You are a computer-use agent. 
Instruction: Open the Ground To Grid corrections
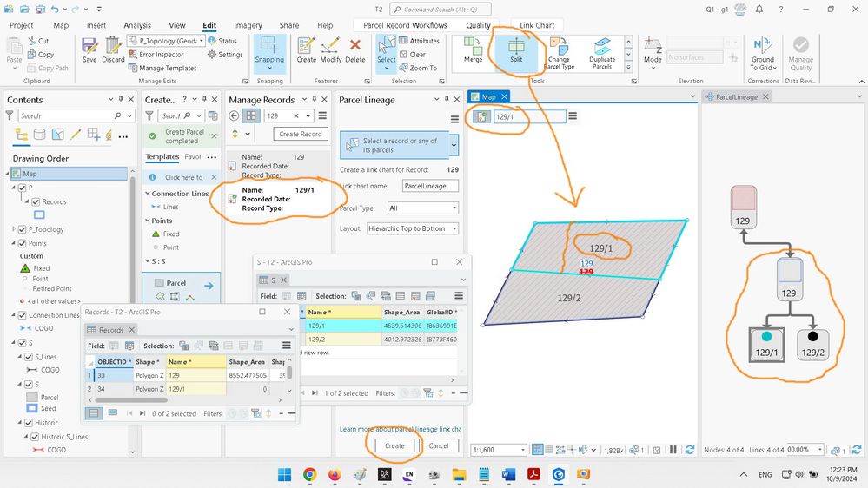pyautogui.click(x=763, y=53)
